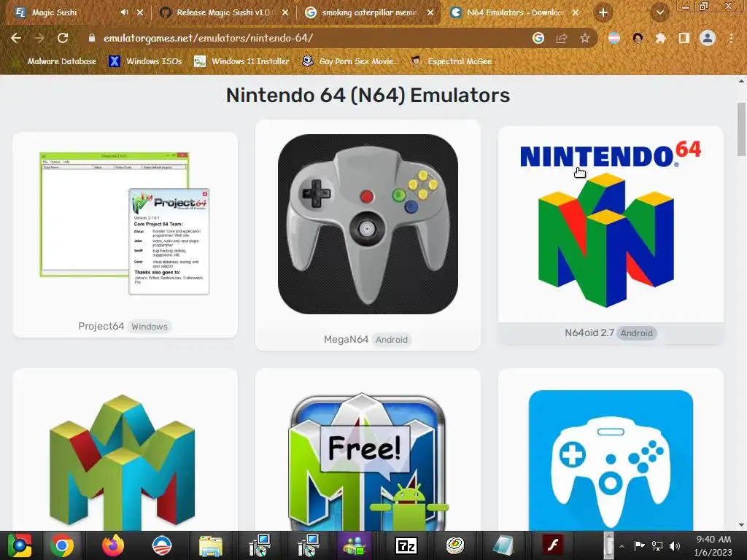The width and height of the screenshot is (747, 560).
Task: Open a new browser tab
Action: (603, 13)
